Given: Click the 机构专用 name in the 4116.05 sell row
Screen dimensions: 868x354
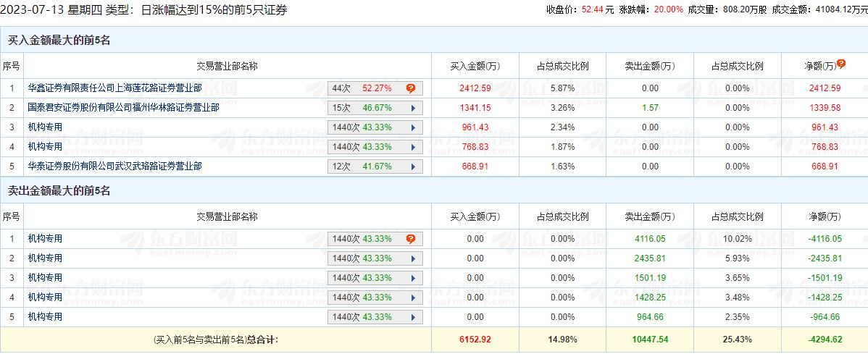Looking at the screenshot, I should pyautogui.click(x=45, y=239).
